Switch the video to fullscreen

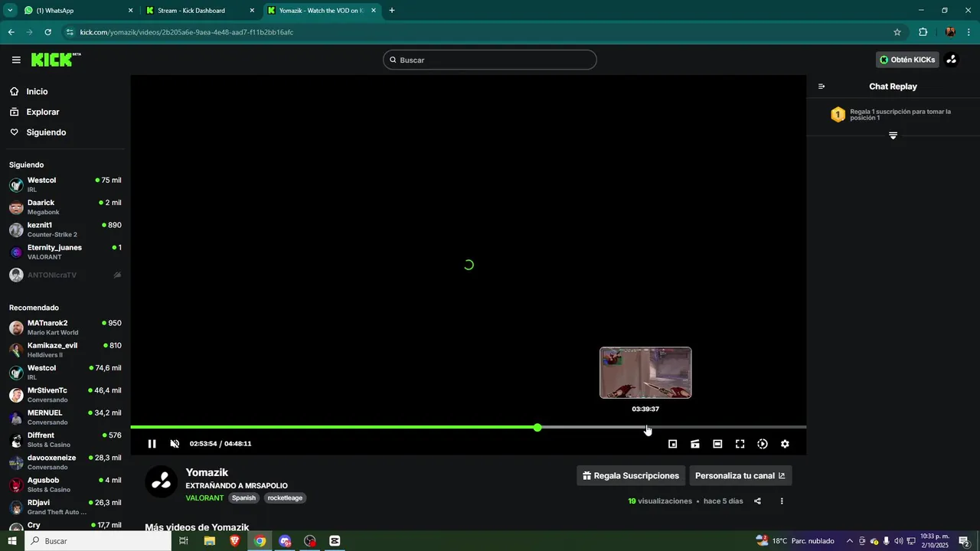point(740,444)
